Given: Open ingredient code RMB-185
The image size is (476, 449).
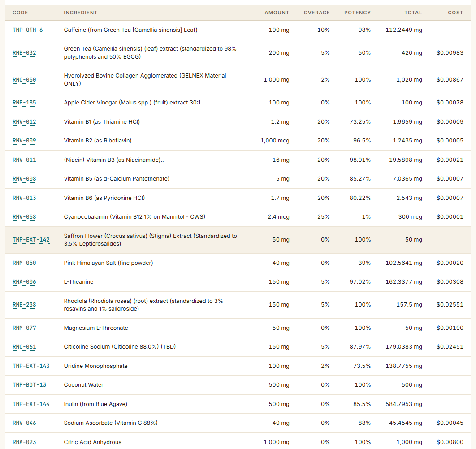Looking at the screenshot, I should coord(24,103).
